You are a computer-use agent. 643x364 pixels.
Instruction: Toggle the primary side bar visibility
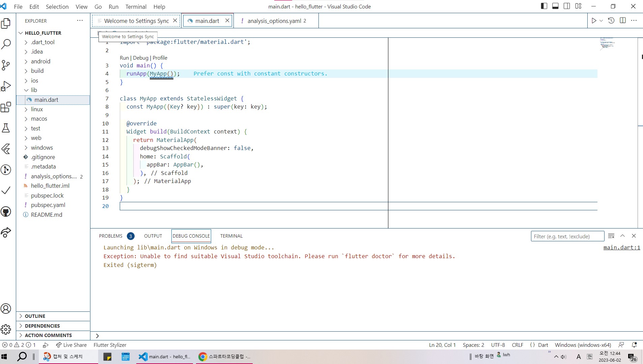(544, 6)
